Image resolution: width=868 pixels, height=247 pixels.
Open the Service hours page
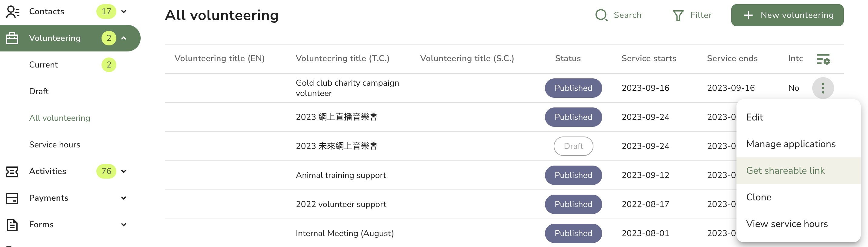click(55, 144)
